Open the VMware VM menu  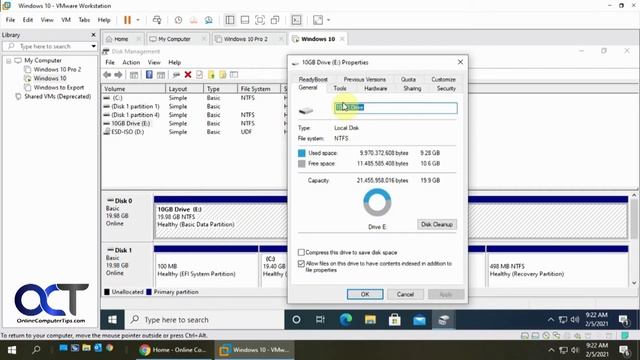pyautogui.click(x=66, y=20)
